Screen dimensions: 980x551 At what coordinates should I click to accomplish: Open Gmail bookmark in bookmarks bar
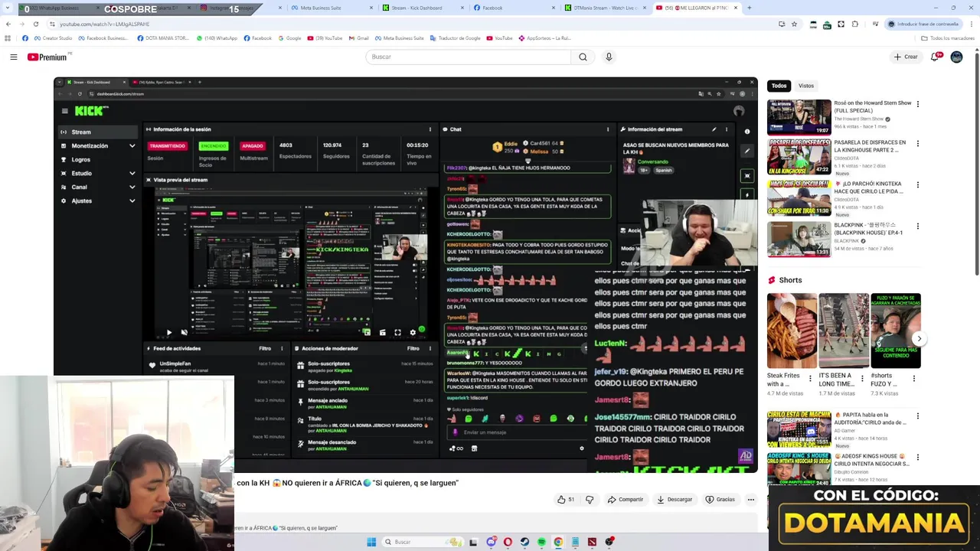point(358,38)
